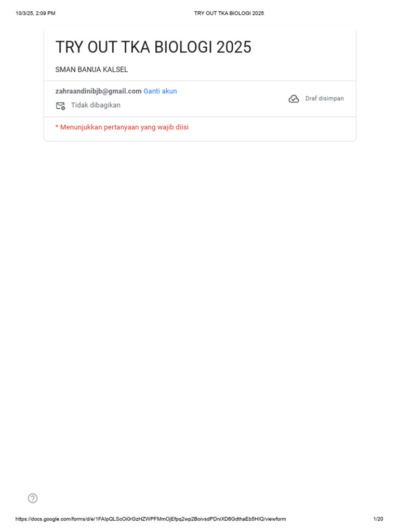Image resolution: width=399 pixels, height=532 pixels.
Task: Click the divider line below SMAN BANUA KALSEL
Action: 200,81
